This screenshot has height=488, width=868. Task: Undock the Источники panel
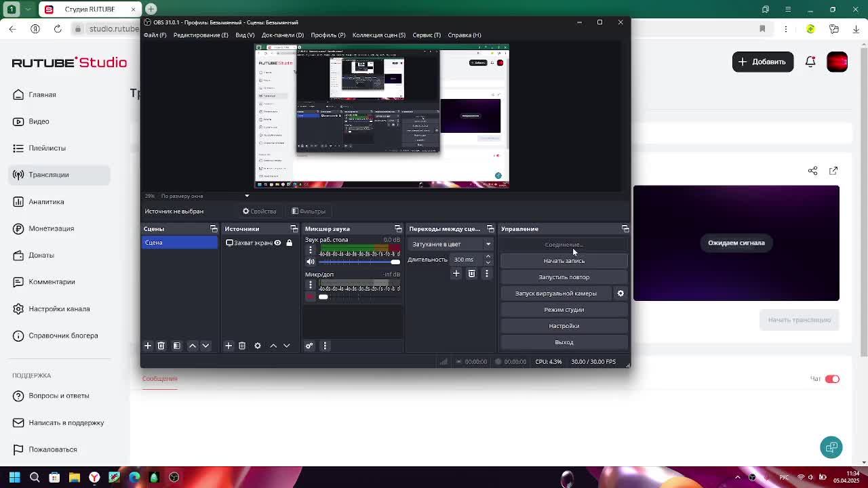click(294, 229)
